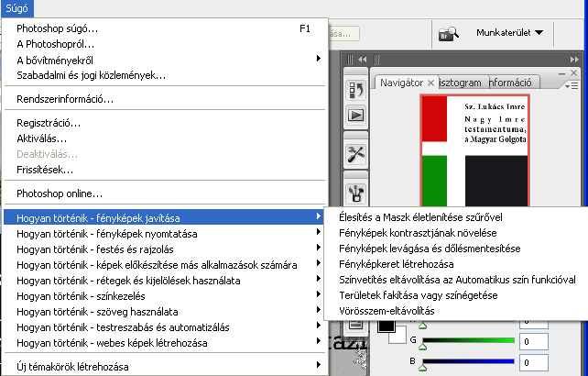Open the Munkaterület workspace dropdown

509,33
